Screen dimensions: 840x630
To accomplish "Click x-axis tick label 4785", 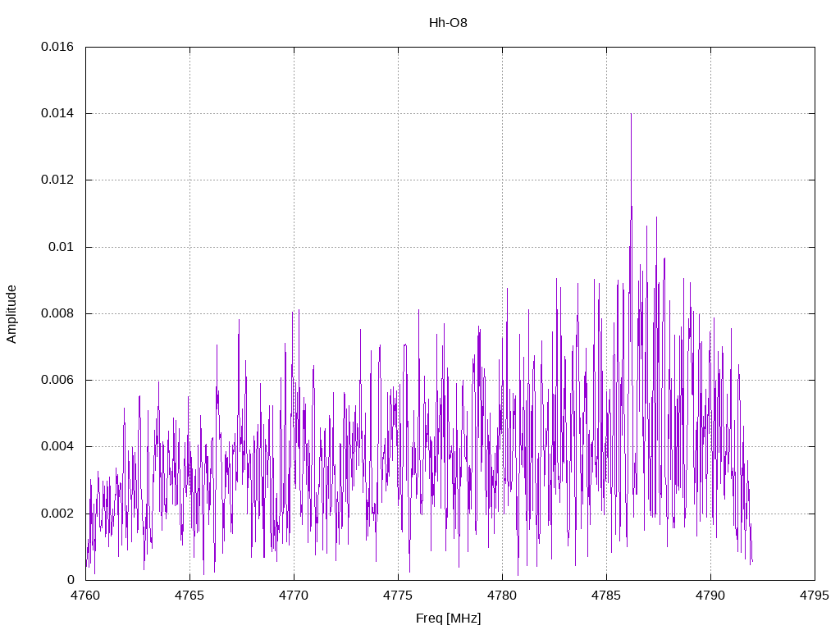I will [x=606, y=596].
